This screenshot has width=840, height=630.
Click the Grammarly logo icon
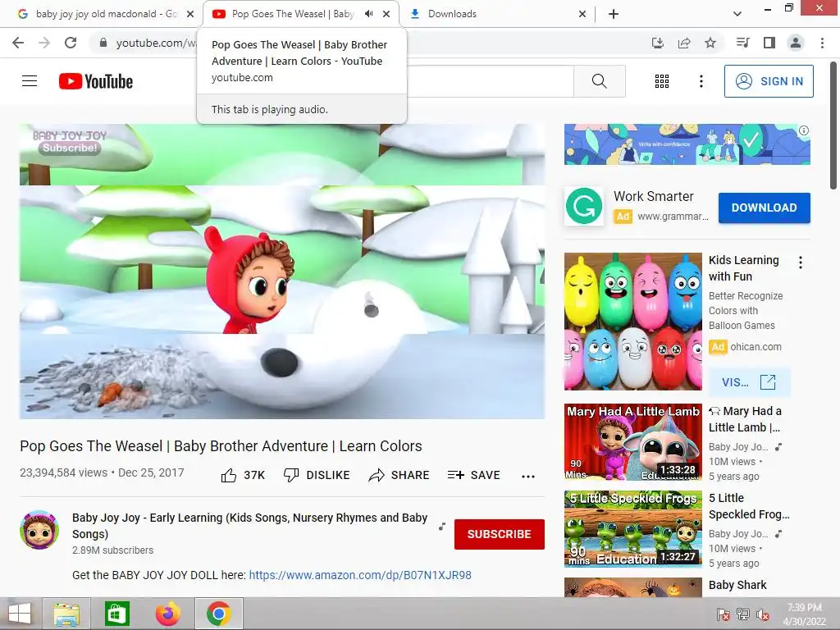pyautogui.click(x=583, y=206)
